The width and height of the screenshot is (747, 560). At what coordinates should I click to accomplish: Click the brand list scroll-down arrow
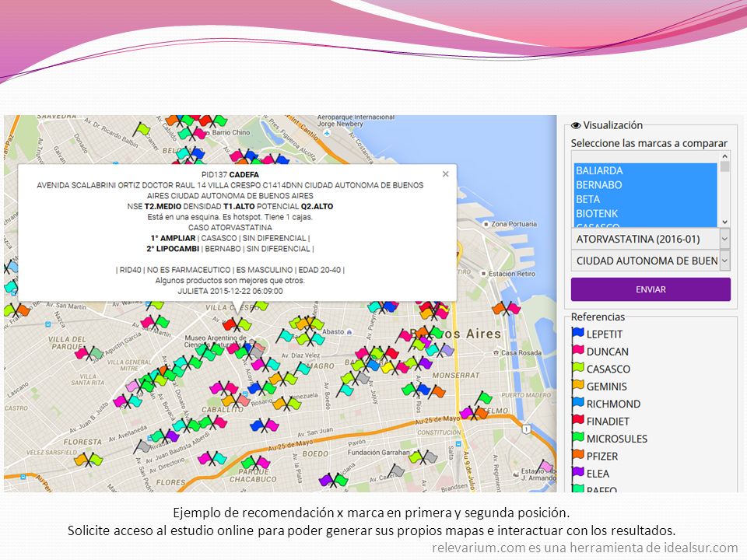[x=724, y=222]
